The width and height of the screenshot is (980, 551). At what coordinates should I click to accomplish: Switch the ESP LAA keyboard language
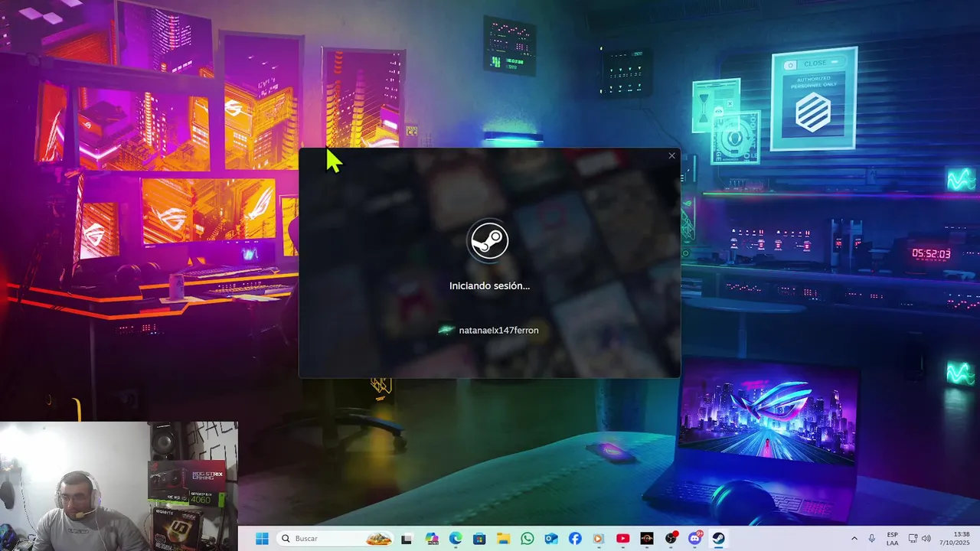(x=893, y=539)
